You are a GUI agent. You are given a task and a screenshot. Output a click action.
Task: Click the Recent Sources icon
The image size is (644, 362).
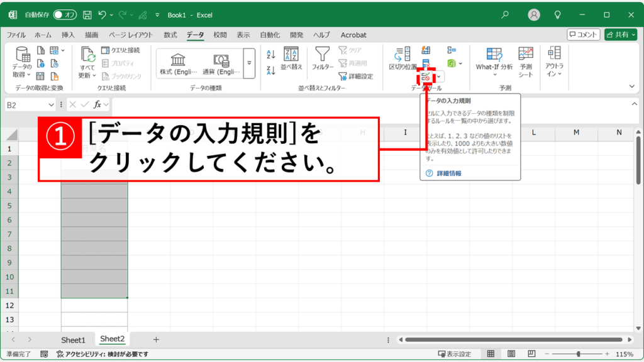point(54,63)
